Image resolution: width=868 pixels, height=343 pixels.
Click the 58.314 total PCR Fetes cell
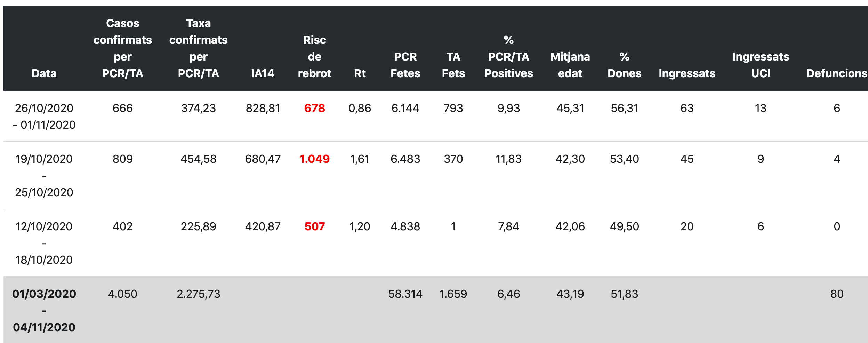coord(405,294)
